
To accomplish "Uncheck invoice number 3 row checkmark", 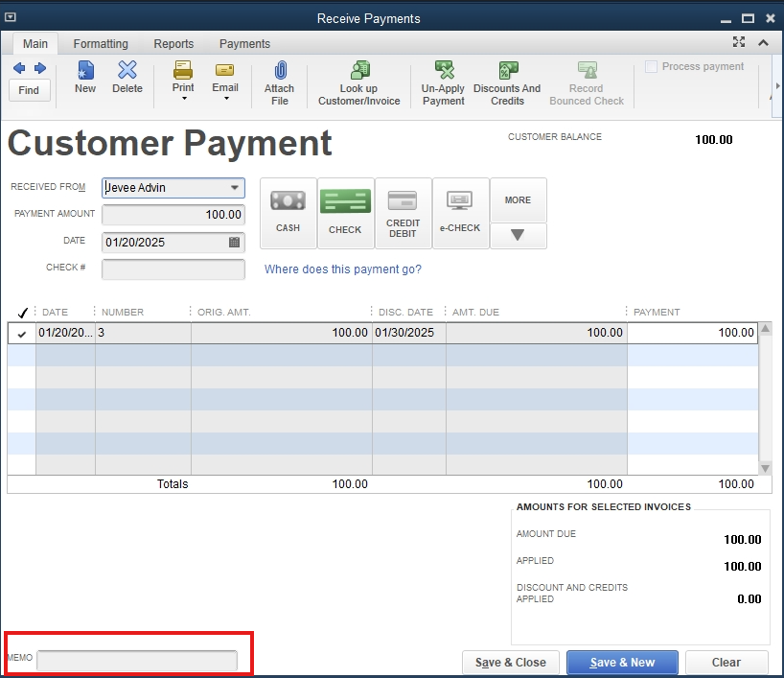I will point(22,334).
